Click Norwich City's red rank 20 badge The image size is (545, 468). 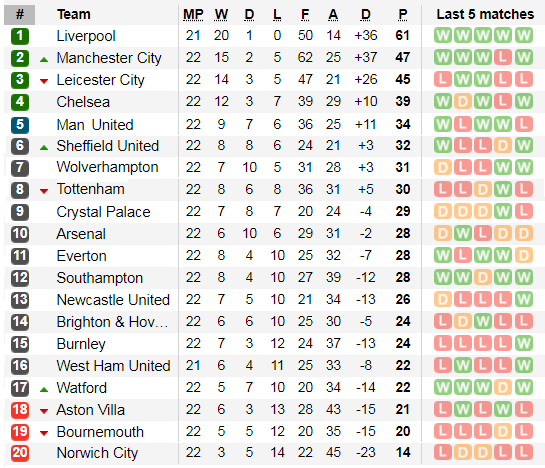[x=20, y=453]
